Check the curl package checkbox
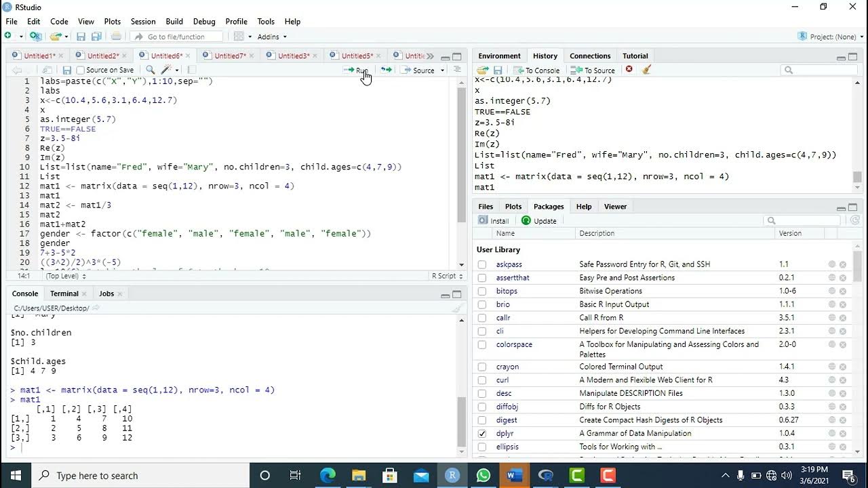This screenshot has height=488, width=868. pos(482,380)
